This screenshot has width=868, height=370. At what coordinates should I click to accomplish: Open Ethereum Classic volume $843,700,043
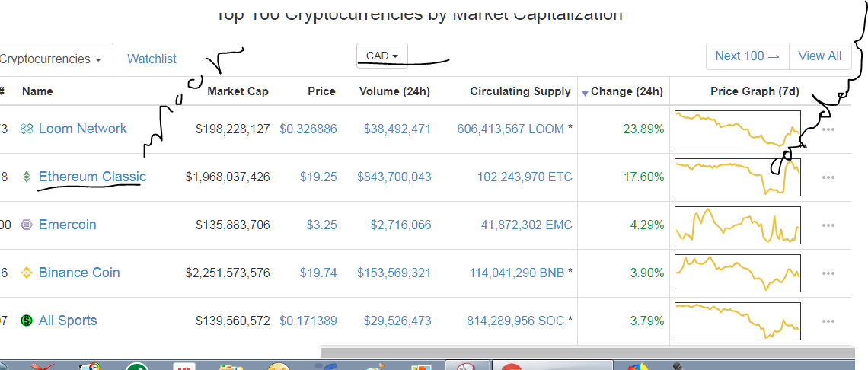pos(394,177)
